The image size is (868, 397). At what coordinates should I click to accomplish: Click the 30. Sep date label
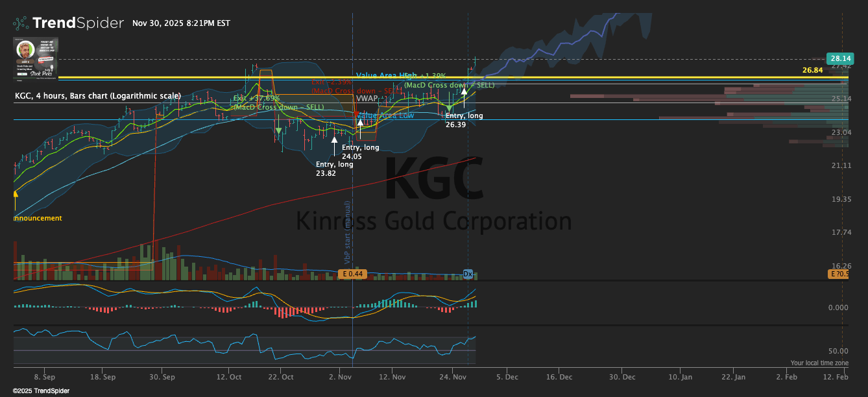click(163, 377)
